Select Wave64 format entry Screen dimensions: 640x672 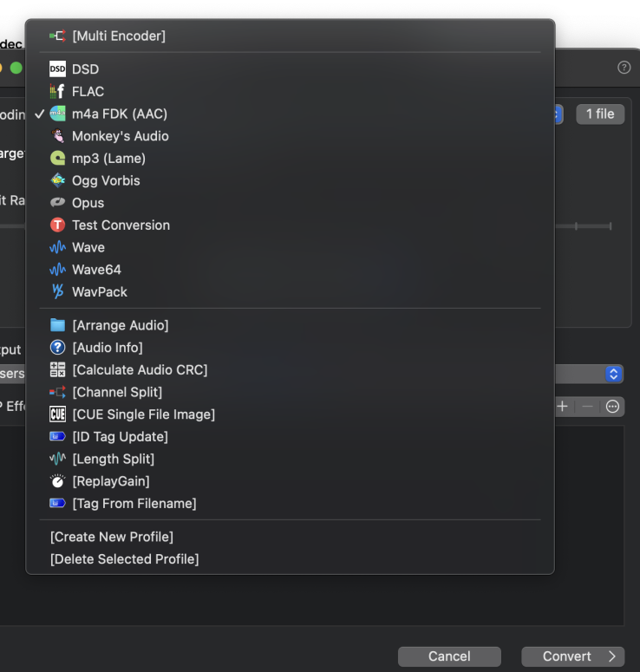click(290, 270)
